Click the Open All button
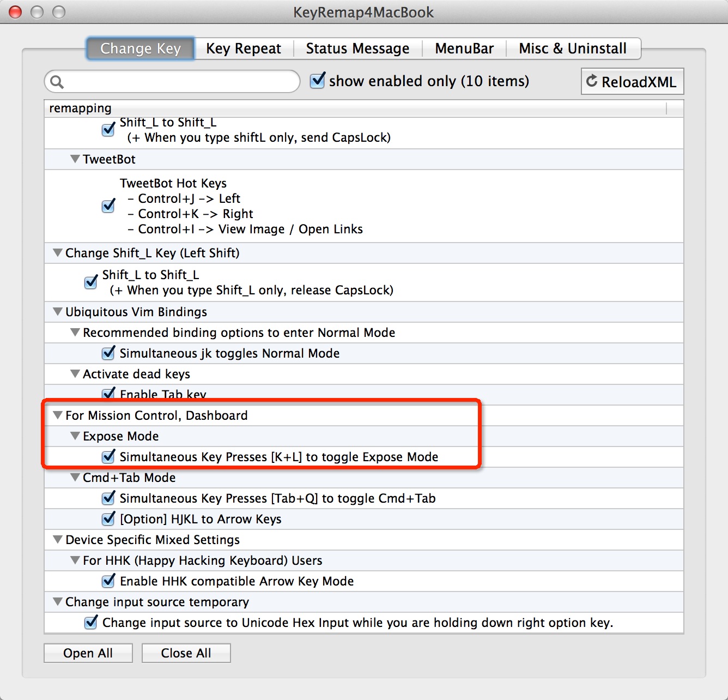 point(88,653)
